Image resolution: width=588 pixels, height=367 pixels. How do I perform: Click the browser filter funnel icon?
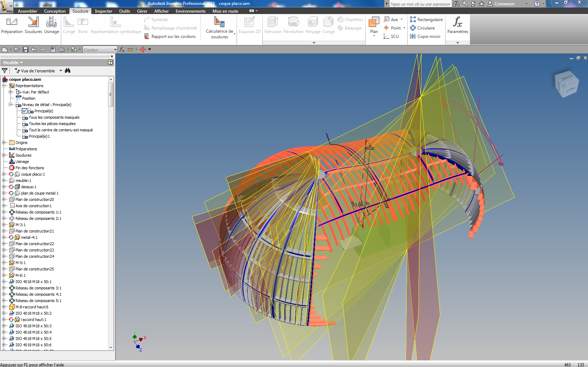(x=5, y=71)
